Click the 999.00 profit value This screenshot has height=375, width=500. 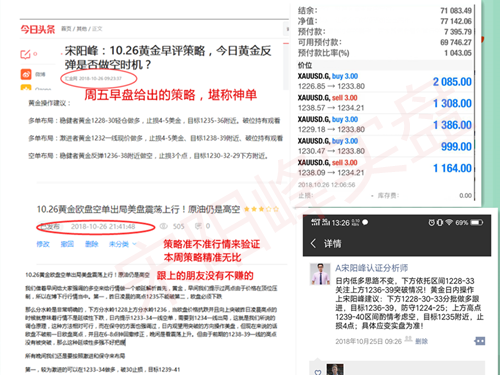[456, 146]
